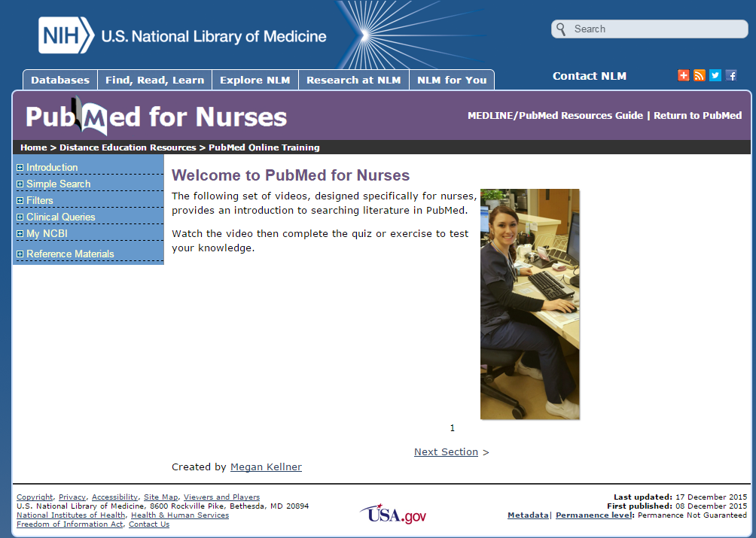Expand the Simple Search plus icon
The width and height of the screenshot is (756, 538).
20,184
